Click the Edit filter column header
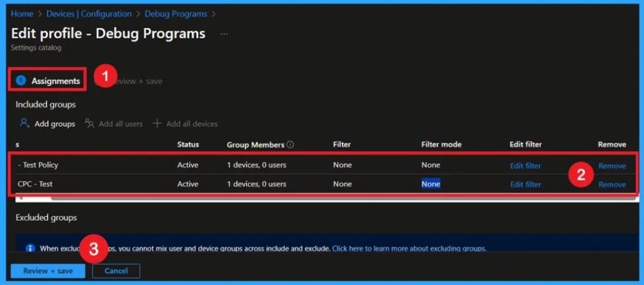The image size is (644, 285). (526, 145)
